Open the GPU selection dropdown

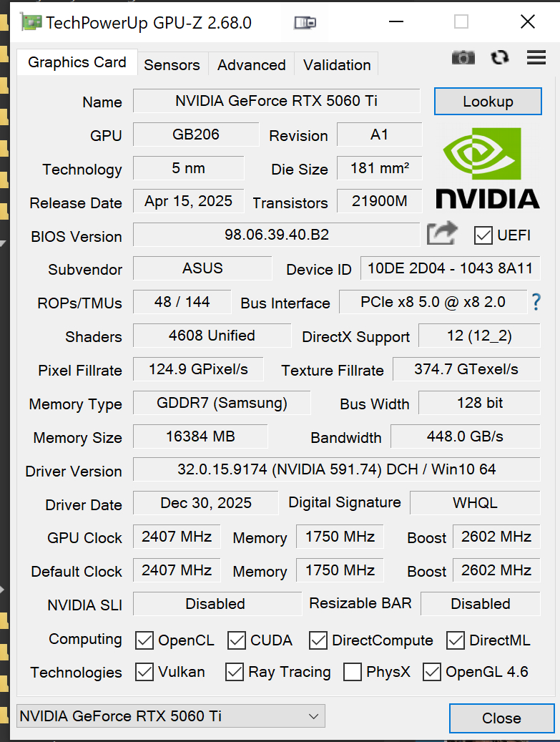click(x=170, y=716)
